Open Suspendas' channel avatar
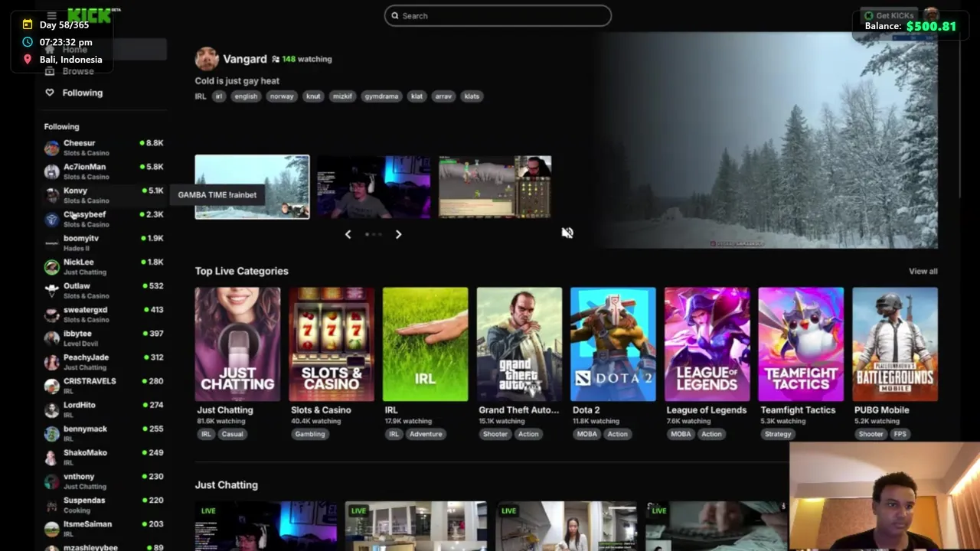This screenshot has width=980, height=551. (x=51, y=505)
